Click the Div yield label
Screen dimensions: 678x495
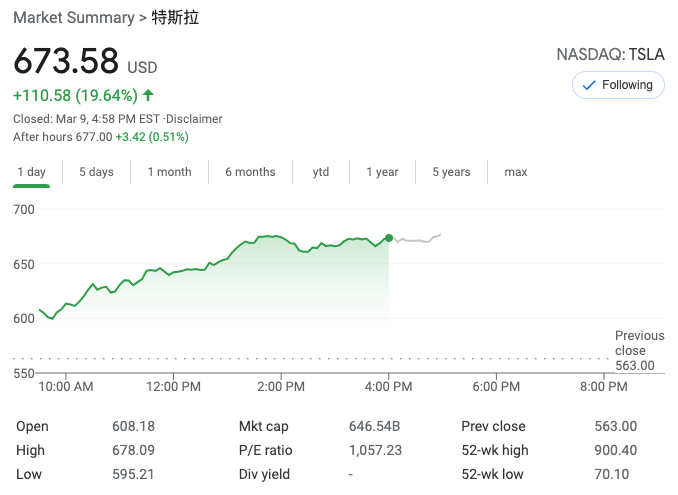pyautogui.click(x=264, y=474)
